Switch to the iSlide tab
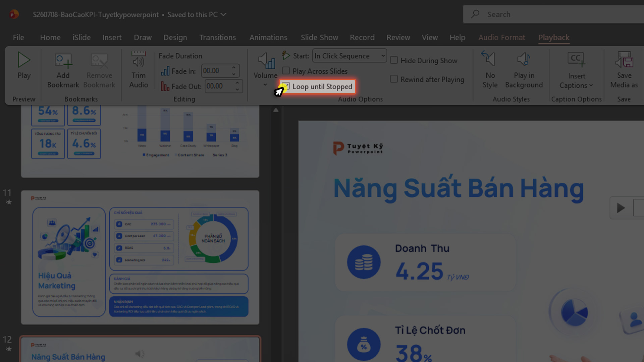 pyautogui.click(x=82, y=37)
